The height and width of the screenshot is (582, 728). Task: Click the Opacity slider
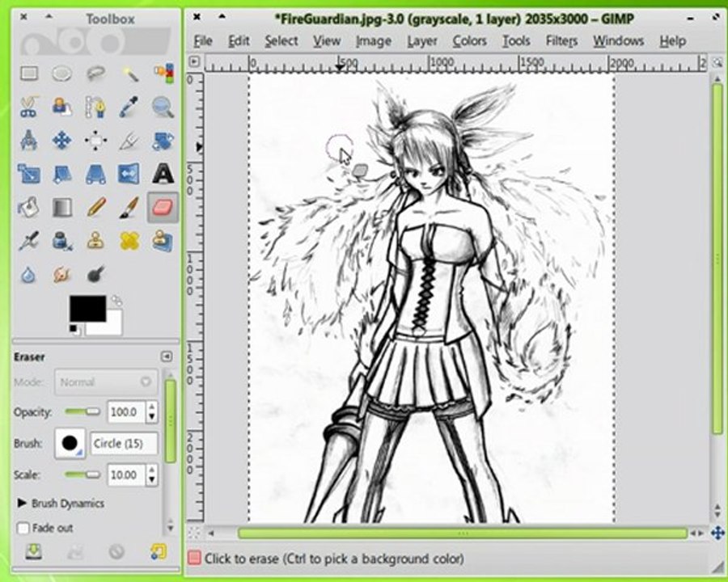point(83,411)
